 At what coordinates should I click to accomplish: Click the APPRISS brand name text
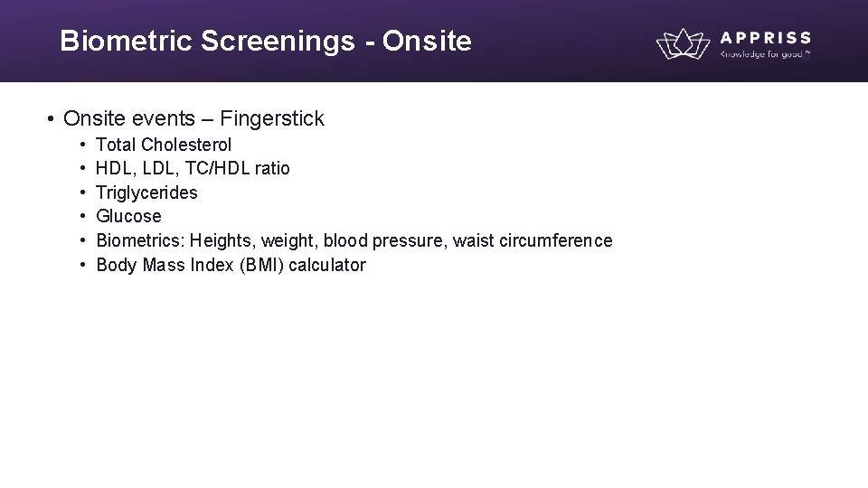[766, 38]
